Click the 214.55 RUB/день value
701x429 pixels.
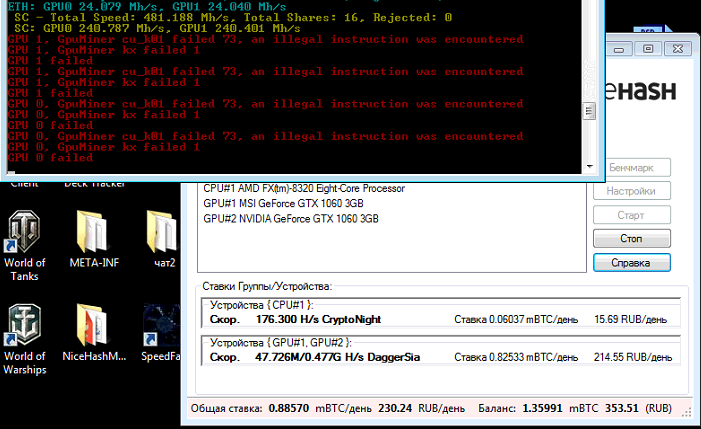tap(633, 357)
